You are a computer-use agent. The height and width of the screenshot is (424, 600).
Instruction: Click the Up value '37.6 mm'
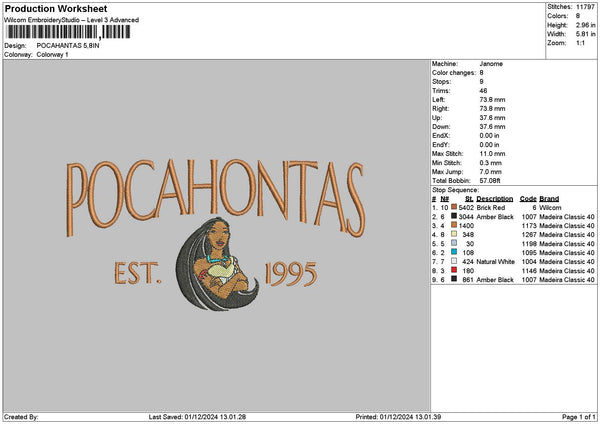(492, 117)
